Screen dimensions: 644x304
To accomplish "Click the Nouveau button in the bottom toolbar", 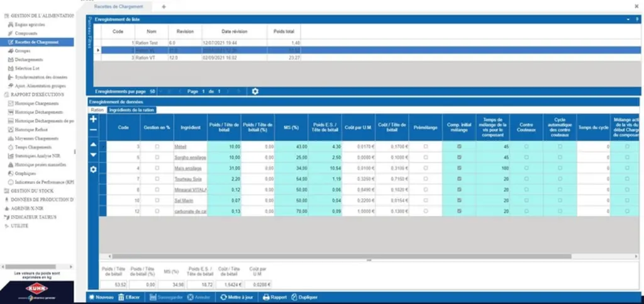I will [101, 297].
